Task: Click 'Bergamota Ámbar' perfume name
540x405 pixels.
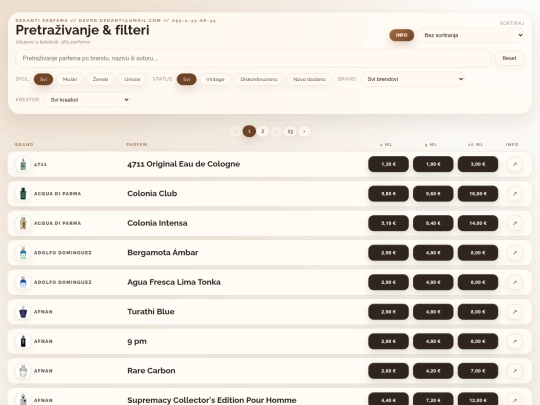Action: click(x=163, y=252)
